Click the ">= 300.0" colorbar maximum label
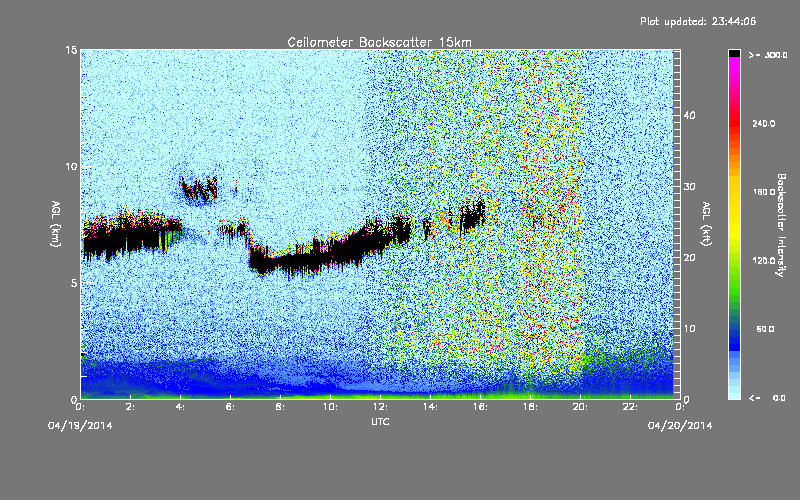This screenshot has width=800, height=500. (768, 55)
